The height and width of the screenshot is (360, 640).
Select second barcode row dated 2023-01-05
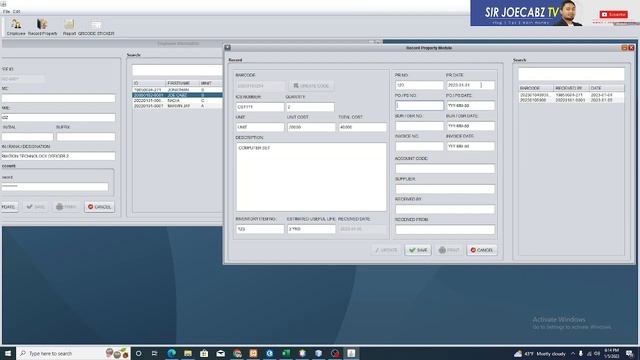tap(571, 100)
